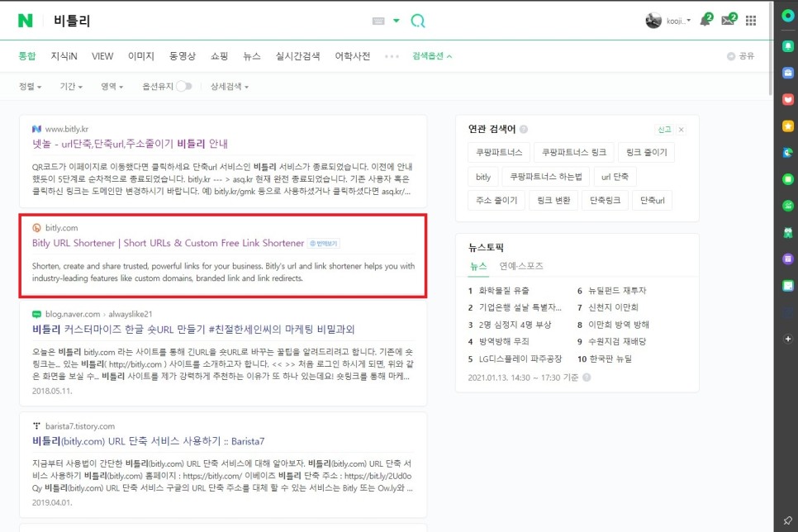Click the barista7.tistory.com source link
The width and height of the screenshot is (798, 532).
(80, 426)
